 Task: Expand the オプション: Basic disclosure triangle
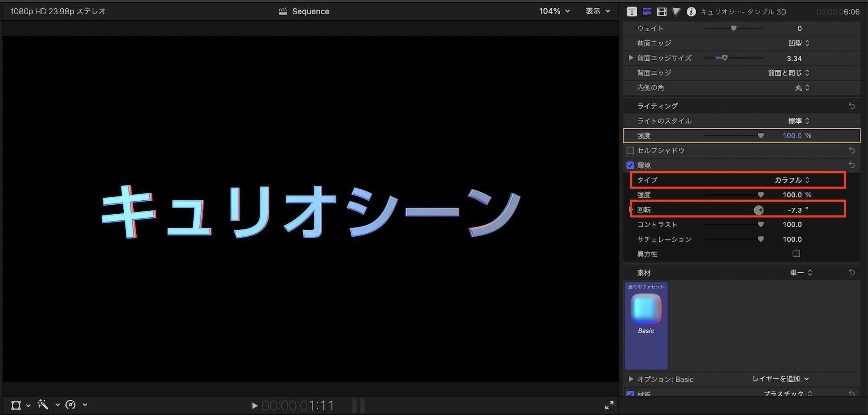pos(631,379)
